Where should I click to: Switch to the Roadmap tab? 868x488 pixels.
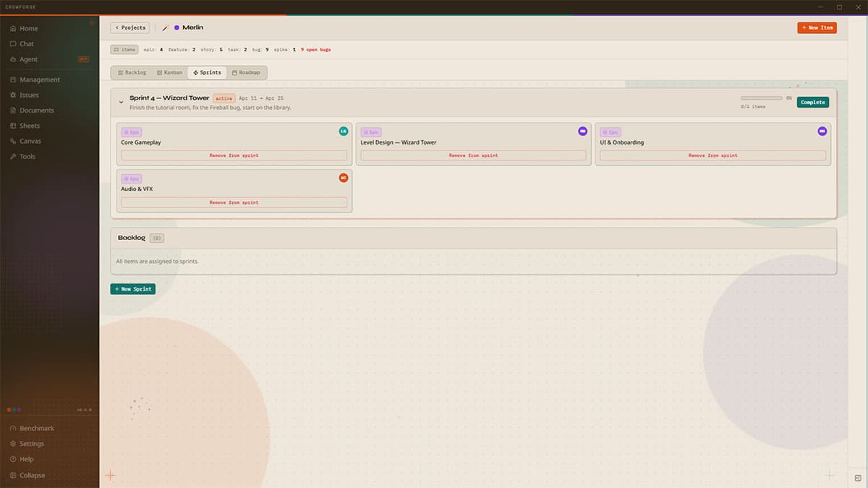(x=246, y=72)
